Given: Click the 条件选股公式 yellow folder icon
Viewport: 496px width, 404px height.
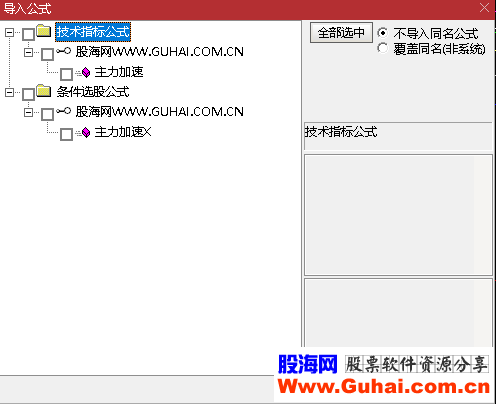Looking at the screenshot, I should pyautogui.click(x=43, y=91).
